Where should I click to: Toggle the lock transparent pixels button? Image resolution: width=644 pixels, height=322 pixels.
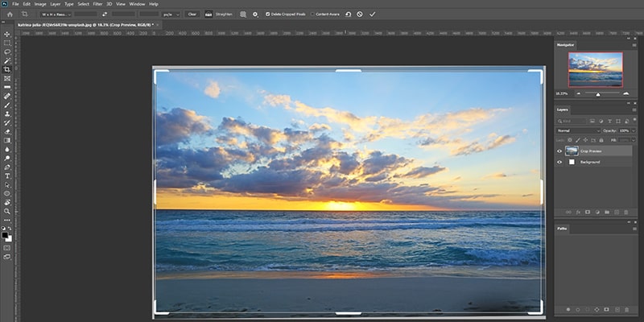(570, 140)
